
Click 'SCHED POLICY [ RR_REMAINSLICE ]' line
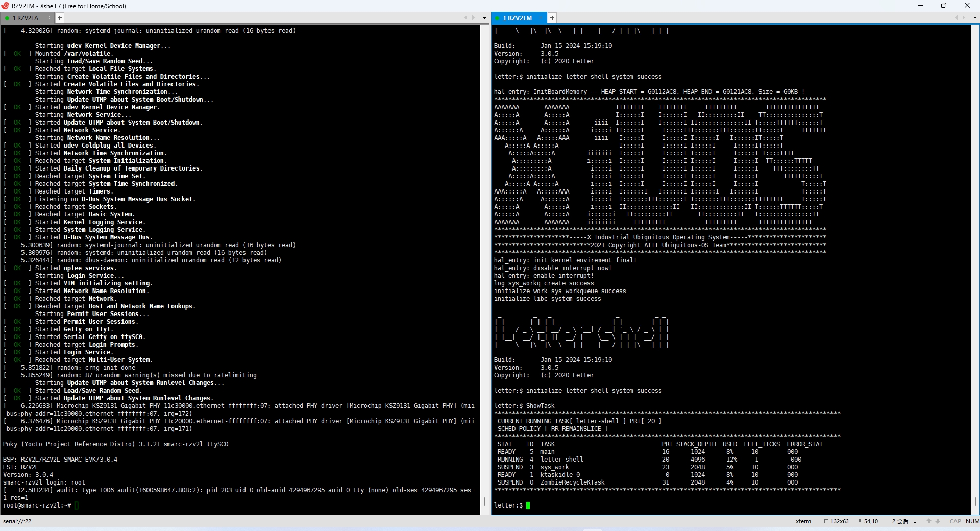(x=553, y=429)
